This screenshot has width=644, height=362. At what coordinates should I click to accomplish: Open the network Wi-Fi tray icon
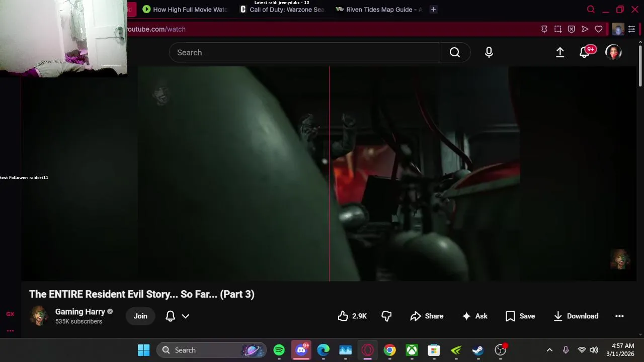[x=582, y=350]
